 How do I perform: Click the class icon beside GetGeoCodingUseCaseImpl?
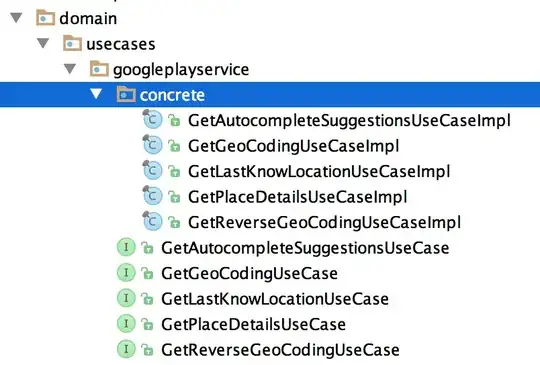[x=153, y=145]
